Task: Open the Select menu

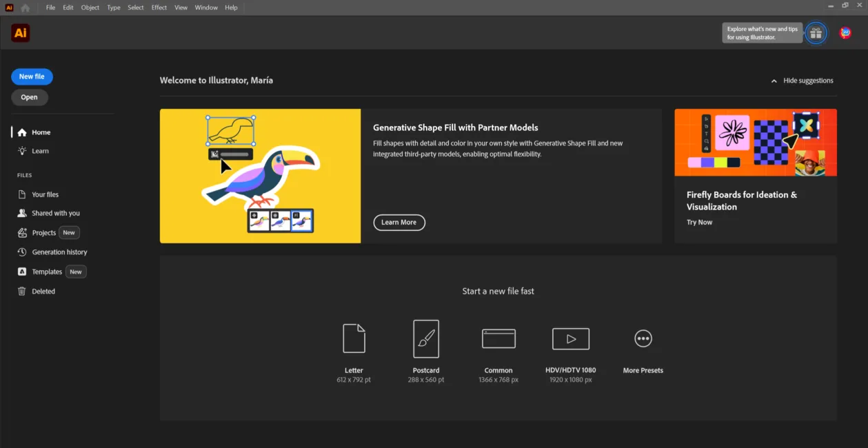Action: pyautogui.click(x=136, y=8)
